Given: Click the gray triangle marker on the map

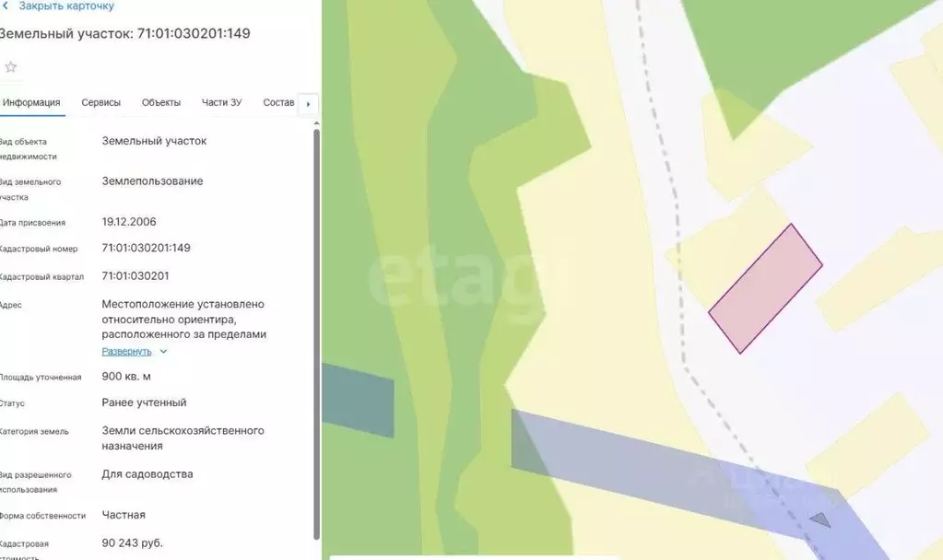Looking at the screenshot, I should point(820,519).
